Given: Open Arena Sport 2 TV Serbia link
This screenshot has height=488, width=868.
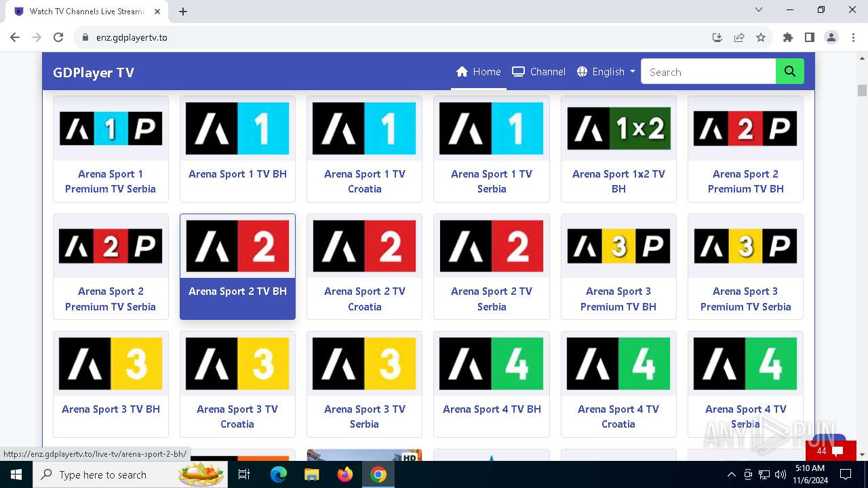Looking at the screenshot, I should tap(492, 299).
